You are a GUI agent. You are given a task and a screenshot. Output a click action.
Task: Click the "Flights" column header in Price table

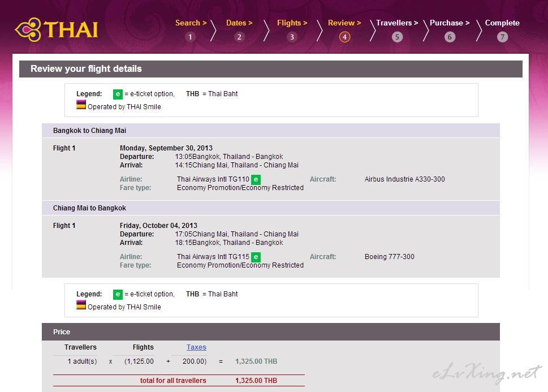(x=143, y=347)
